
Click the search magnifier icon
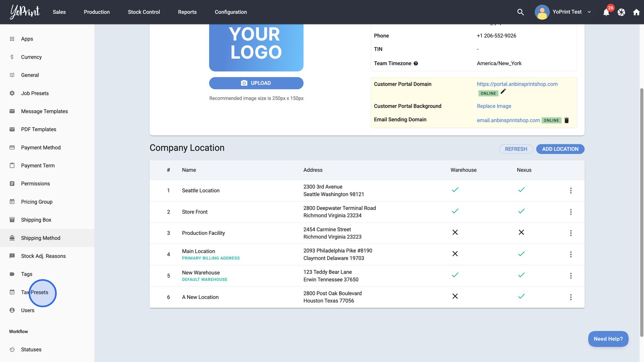click(520, 12)
